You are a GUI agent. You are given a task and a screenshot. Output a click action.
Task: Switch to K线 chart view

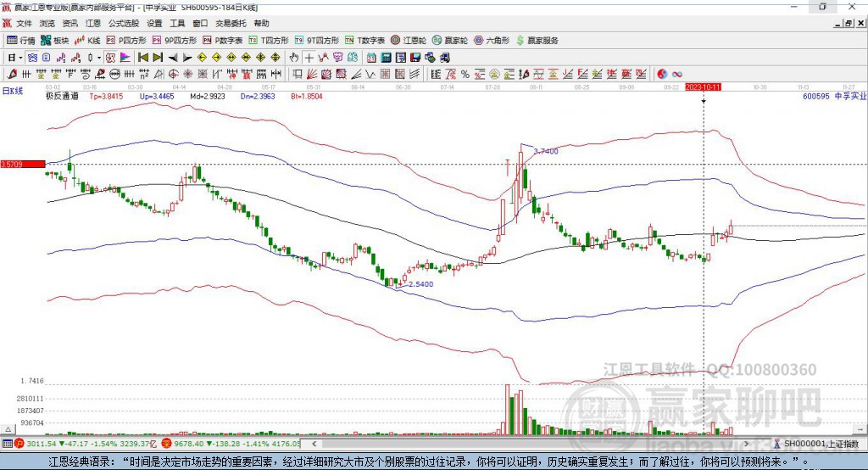tap(87, 41)
